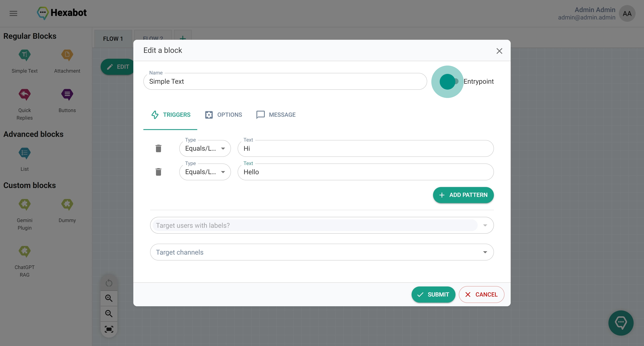Delete the Hi trigger pattern row
This screenshot has height=346, width=644.
(158, 148)
